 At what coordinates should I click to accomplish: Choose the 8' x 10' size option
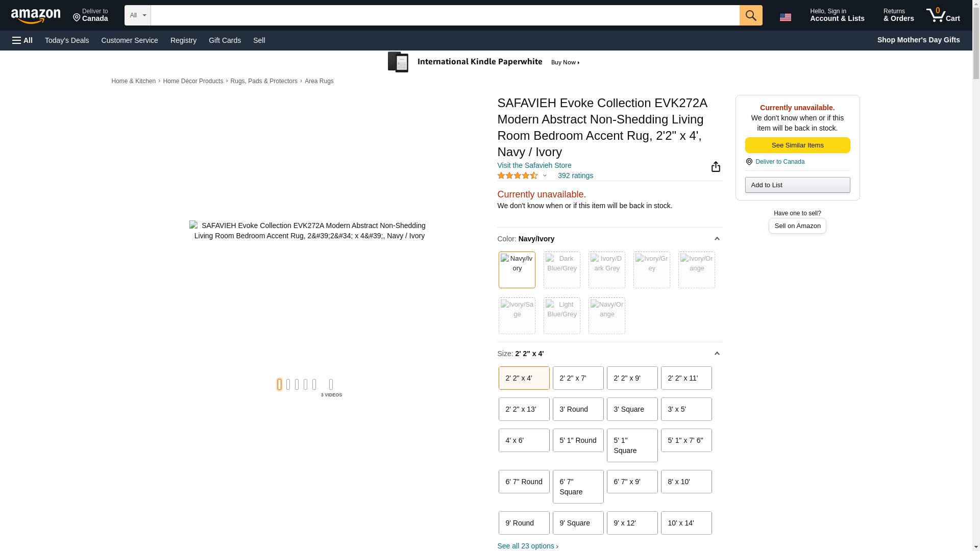[x=686, y=482]
